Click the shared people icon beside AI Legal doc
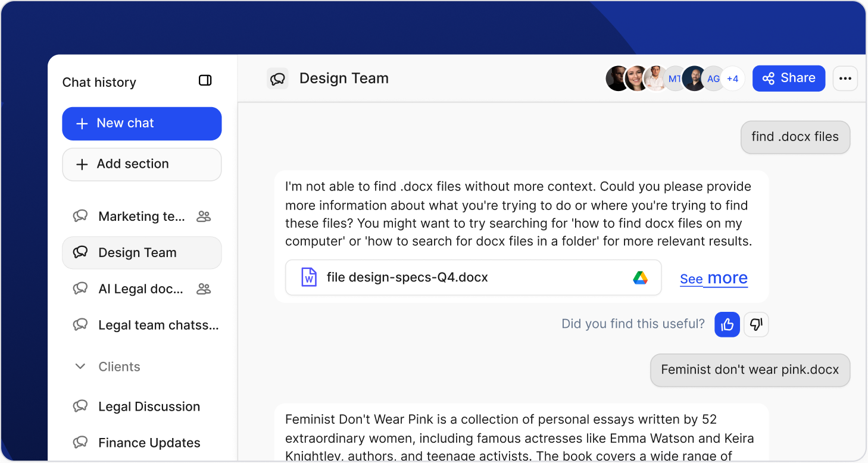The image size is (868, 463). (x=204, y=289)
